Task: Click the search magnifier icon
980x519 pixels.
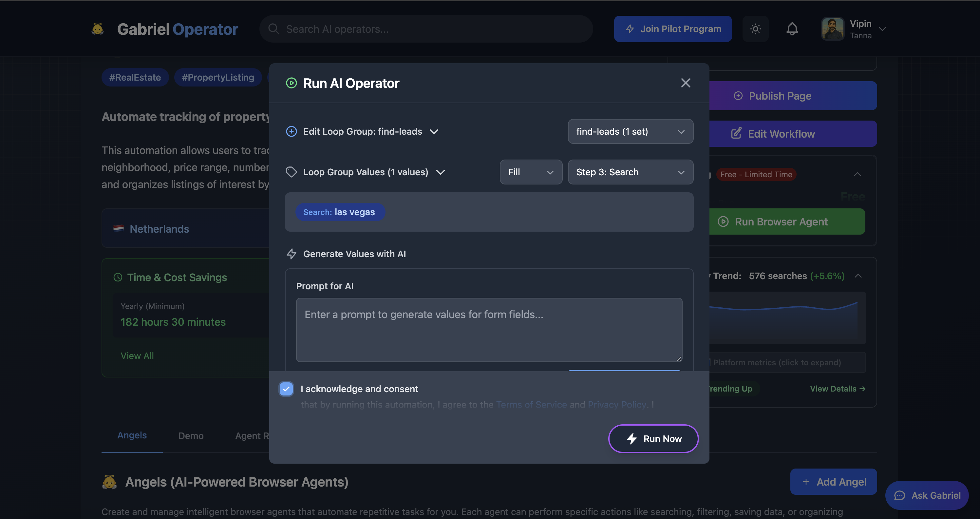Action: [273, 29]
